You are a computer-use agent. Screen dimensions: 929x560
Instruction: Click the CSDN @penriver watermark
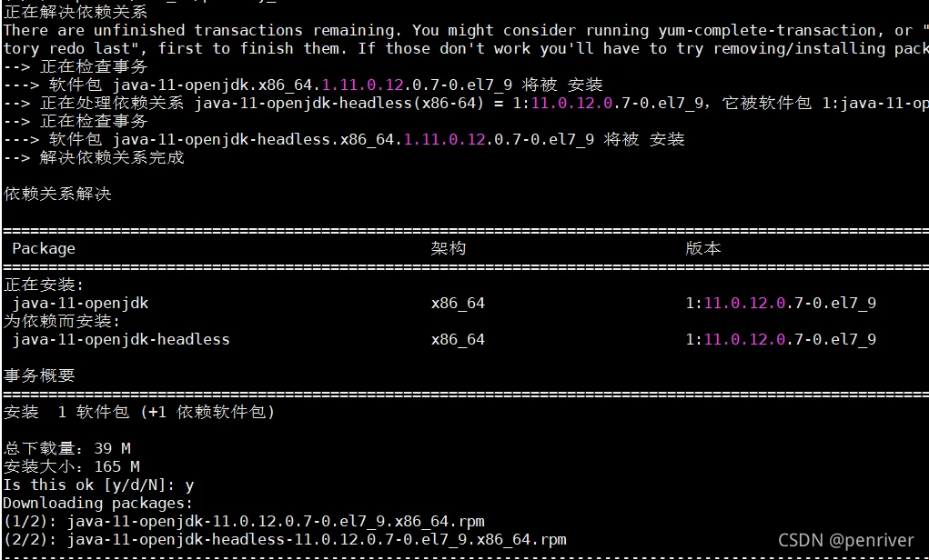[846, 540]
